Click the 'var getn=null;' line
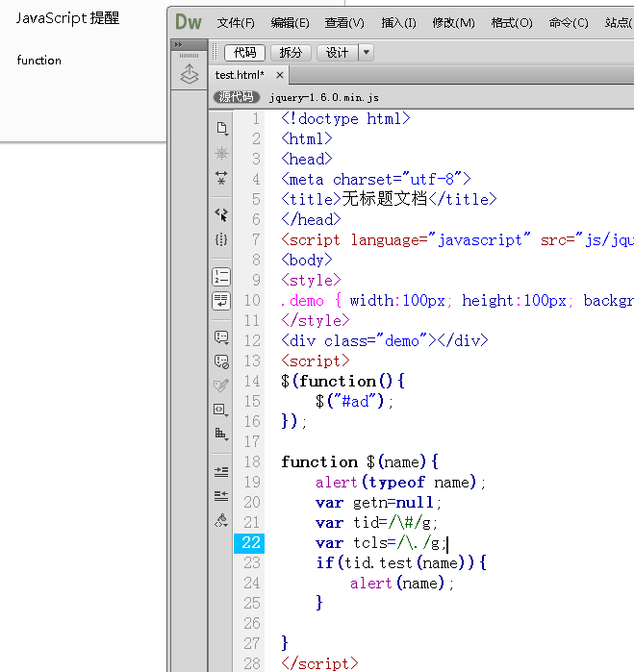Image resolution: width=634 pixels, height=672 pixels. (x=378, y=502)
